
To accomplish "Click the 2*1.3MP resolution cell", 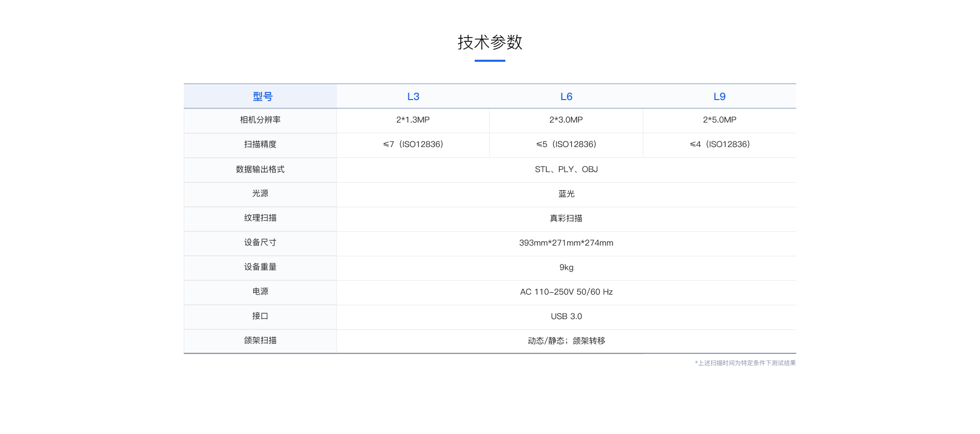I will pyautogui.click(x=413, y=120).
